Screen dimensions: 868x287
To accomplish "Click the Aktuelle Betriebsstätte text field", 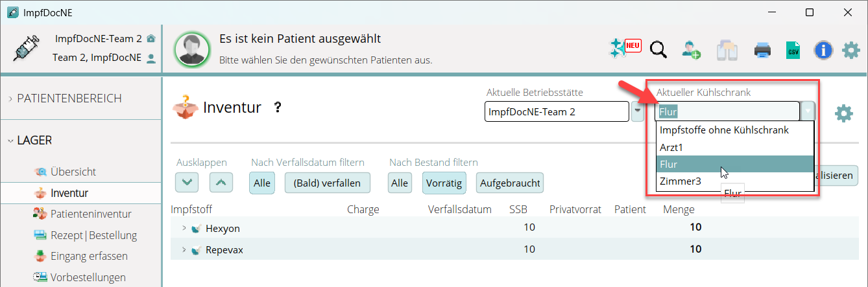I will 556,112.
